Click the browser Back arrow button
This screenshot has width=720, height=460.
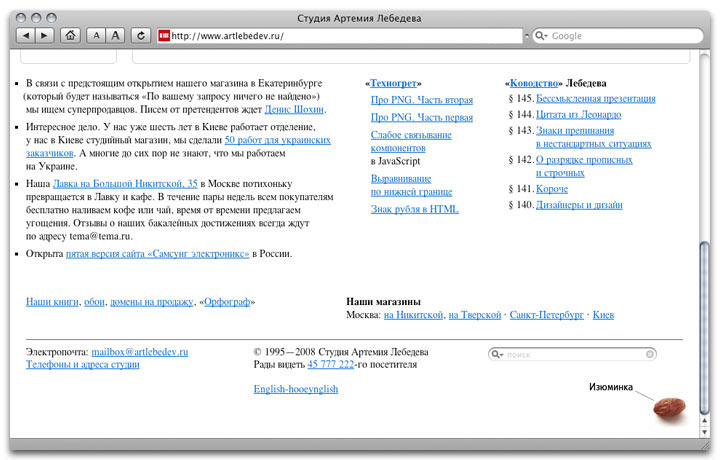tap(26, 35)
